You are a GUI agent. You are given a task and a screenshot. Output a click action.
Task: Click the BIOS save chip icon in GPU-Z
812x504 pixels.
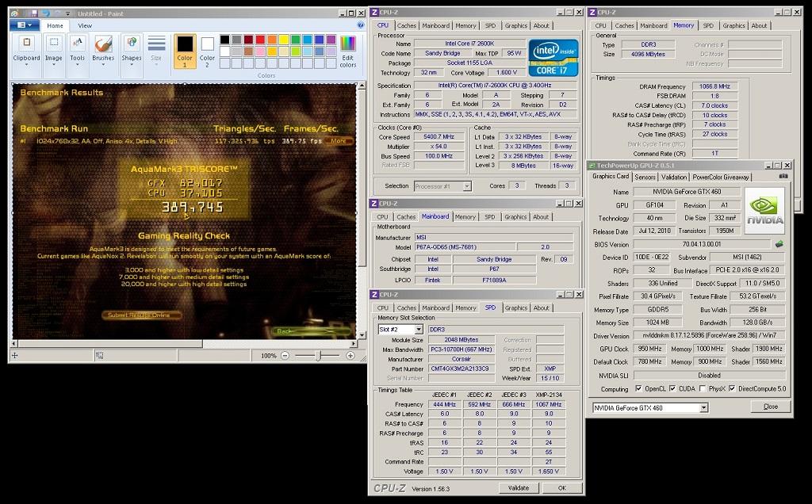click(779, 244)
